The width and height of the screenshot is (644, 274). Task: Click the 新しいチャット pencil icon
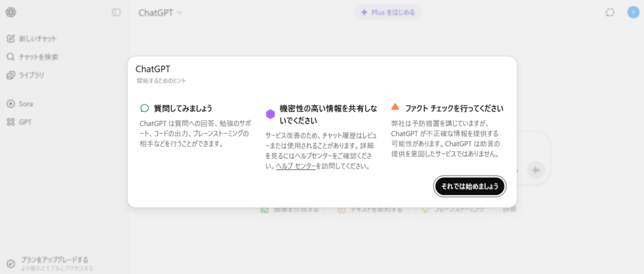tap(11, 38)
